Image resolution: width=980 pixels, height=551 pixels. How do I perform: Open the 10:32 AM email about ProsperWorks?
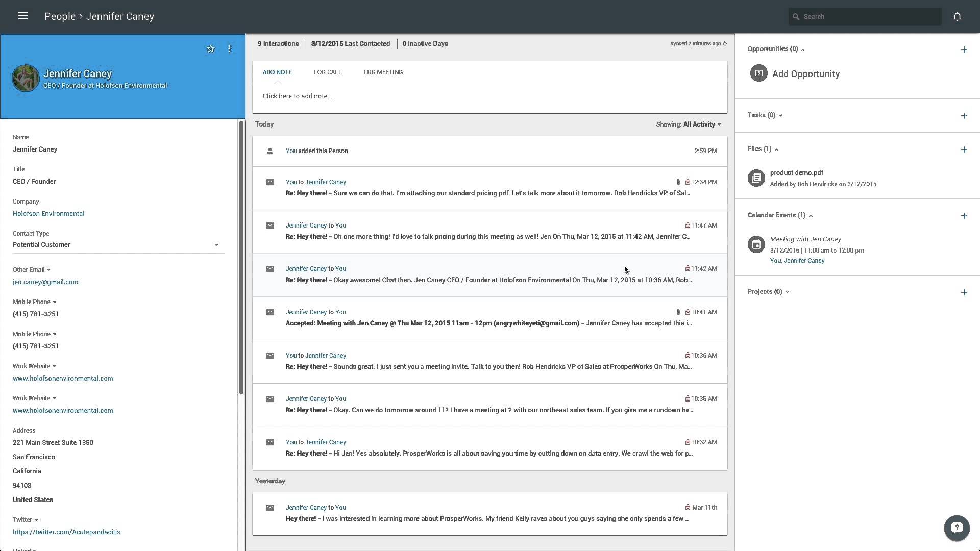click(x=489, y=448)
